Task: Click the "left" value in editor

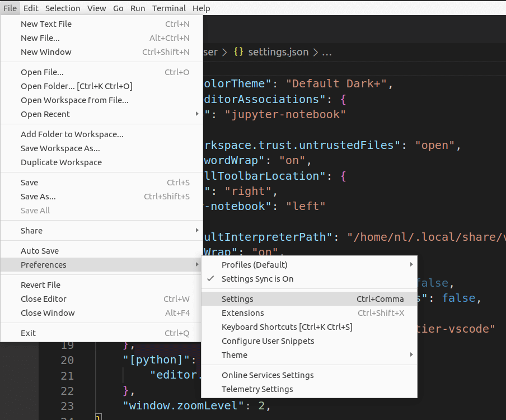Action: pos(305,206)
